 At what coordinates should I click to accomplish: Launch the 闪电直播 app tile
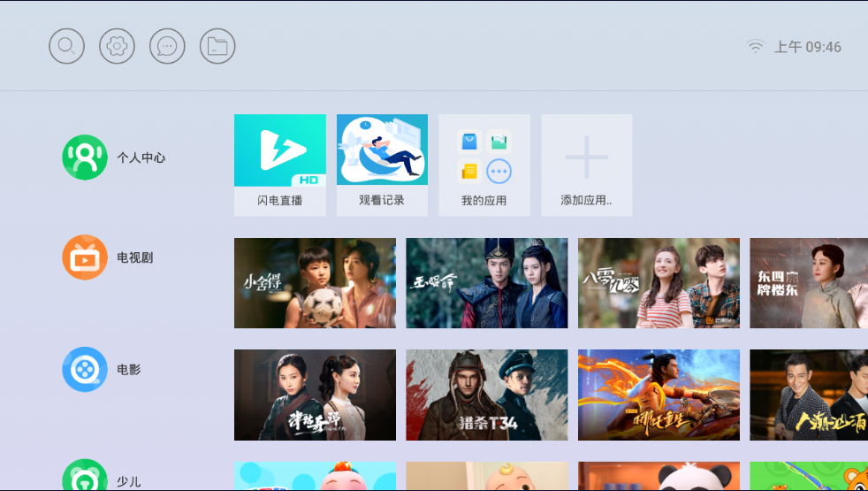(x=280, y=165)
